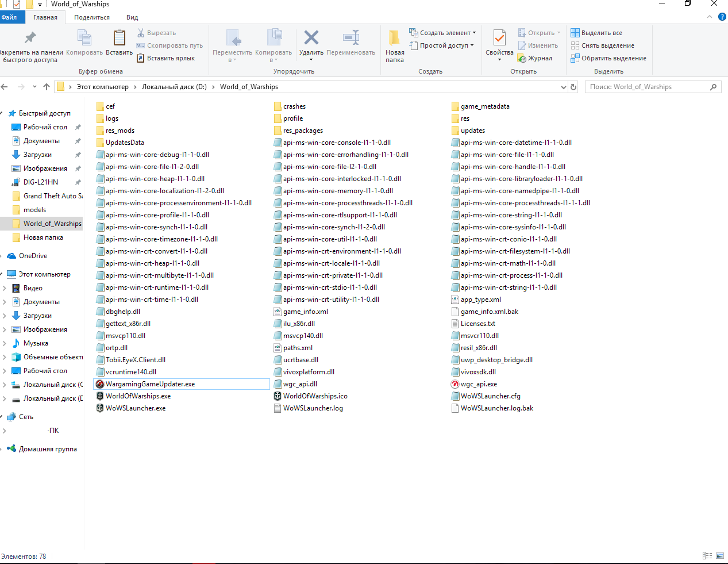Click Локальный диск (D:) in the breadcrumb

click(x=174, y=87)
